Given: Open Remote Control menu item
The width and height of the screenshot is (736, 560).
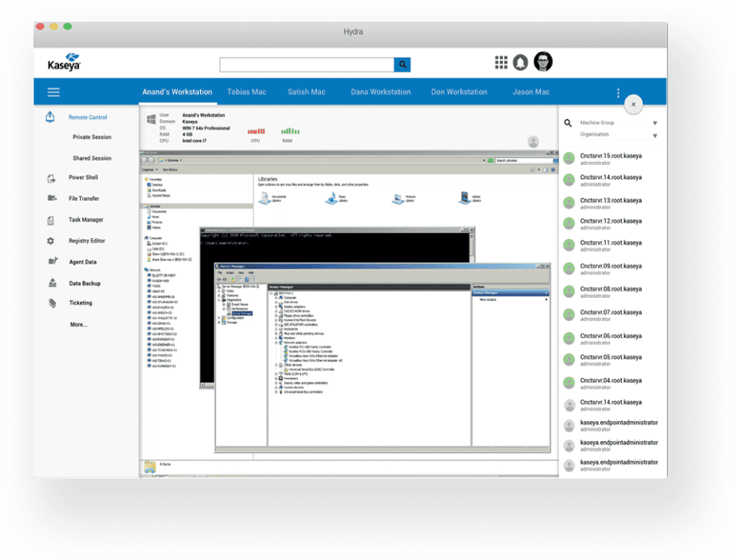Looking at the screenshot, I should point(87,117).
